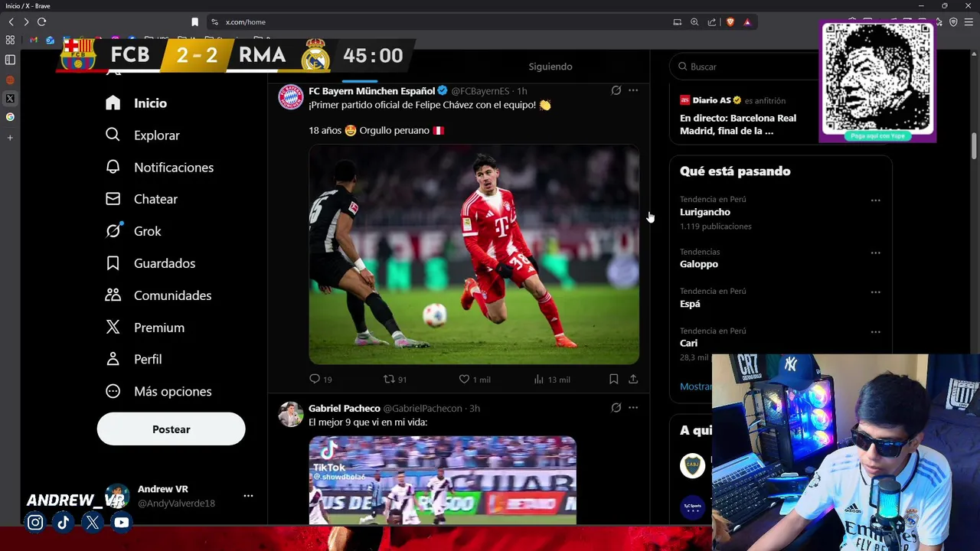The image size is (980, 551).
Task: Like the Bayern post (1 mil likes)
Action: [475, 379]
